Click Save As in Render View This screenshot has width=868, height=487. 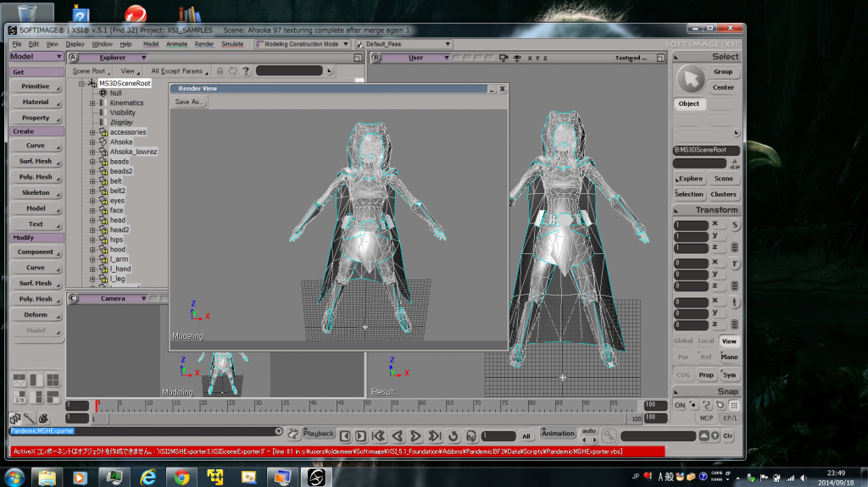pyautogui.click(x=189, y=102)
